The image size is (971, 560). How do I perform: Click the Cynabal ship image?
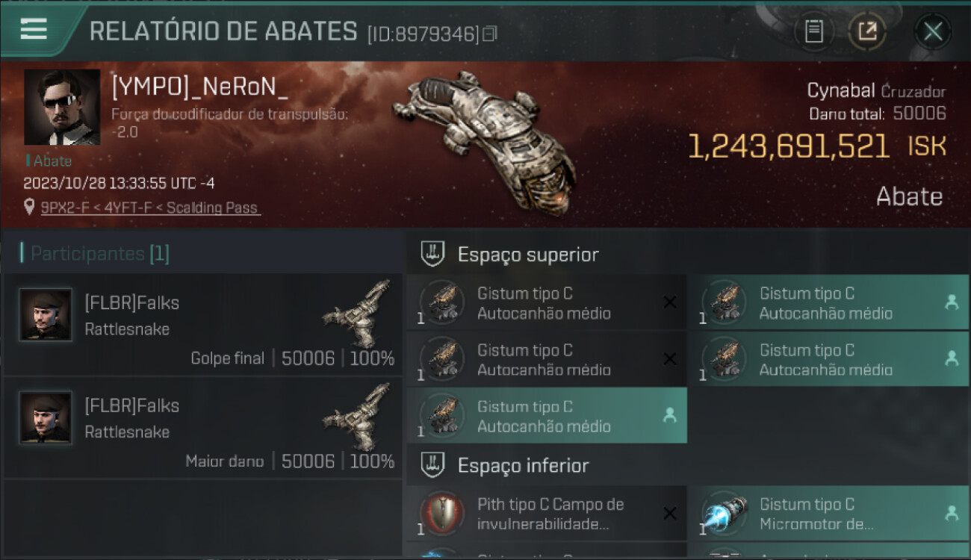pos(485,142)
